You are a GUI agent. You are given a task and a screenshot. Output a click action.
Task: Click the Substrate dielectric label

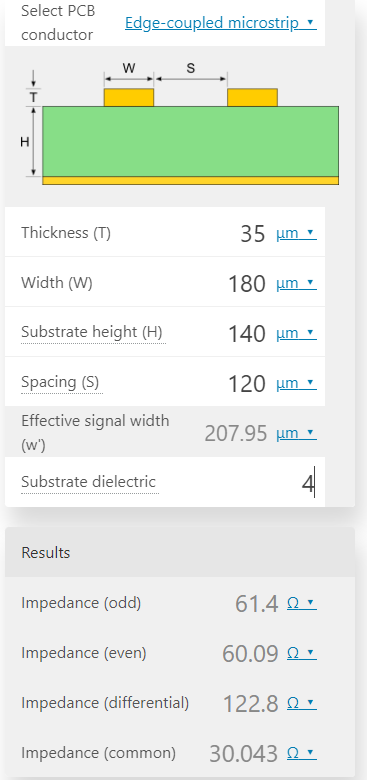[x=89, y=482]
